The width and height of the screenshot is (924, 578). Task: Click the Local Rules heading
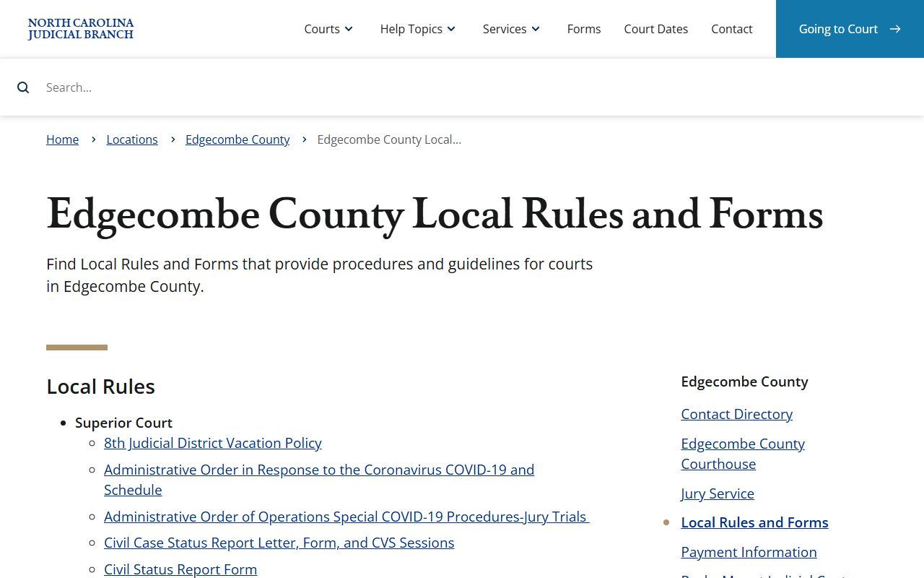coord(101,387)
